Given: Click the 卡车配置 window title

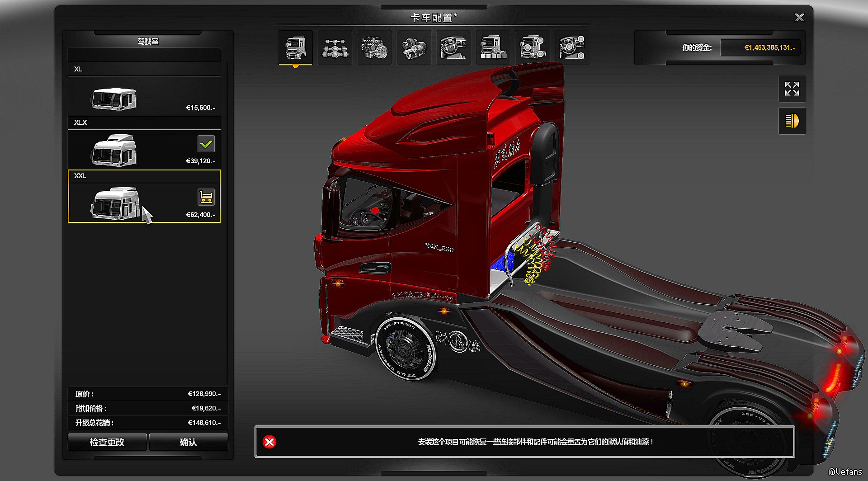Looking at the screenshot, I should [434, 17].
